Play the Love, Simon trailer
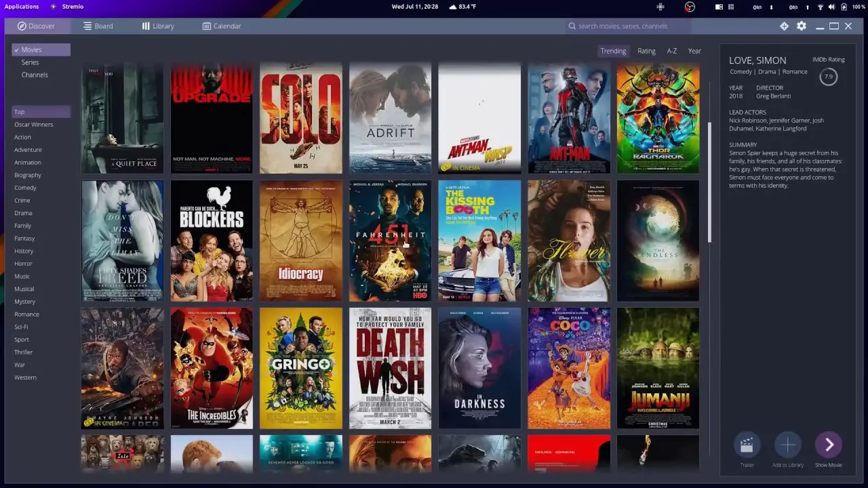This screenshot has height=488, width=868. 747,445
